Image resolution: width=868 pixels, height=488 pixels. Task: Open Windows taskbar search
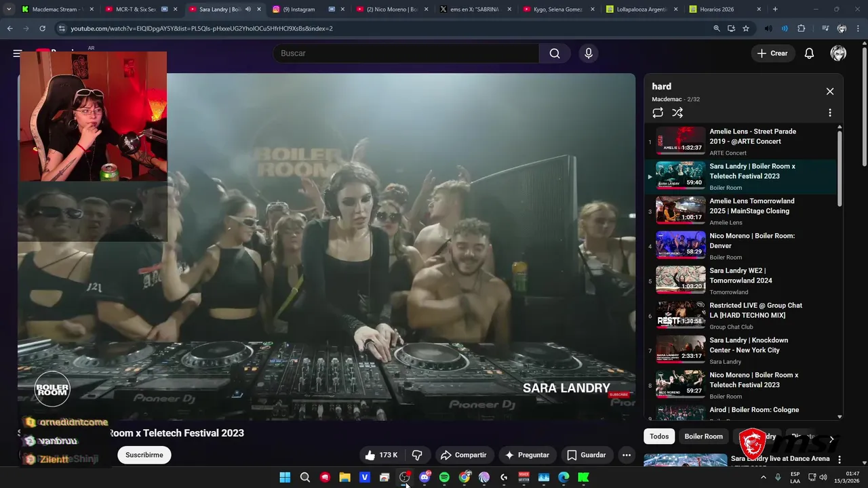click(305, 477)
